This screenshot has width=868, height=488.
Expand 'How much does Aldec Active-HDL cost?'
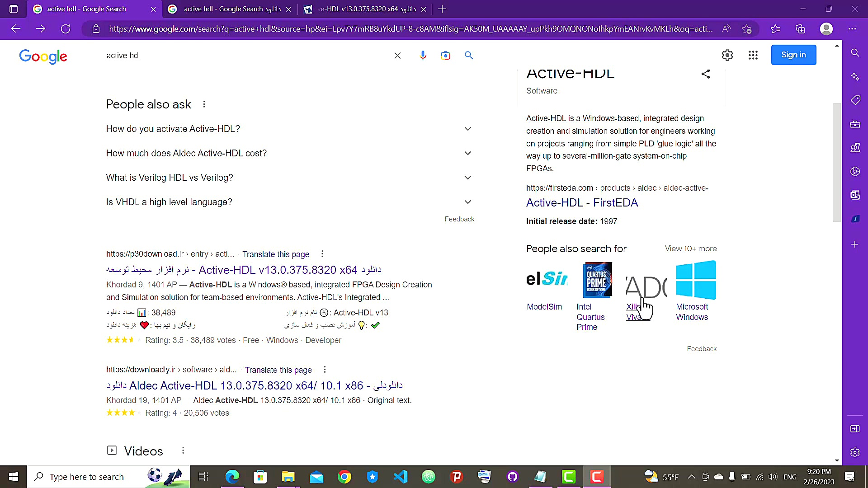(467, 153)
